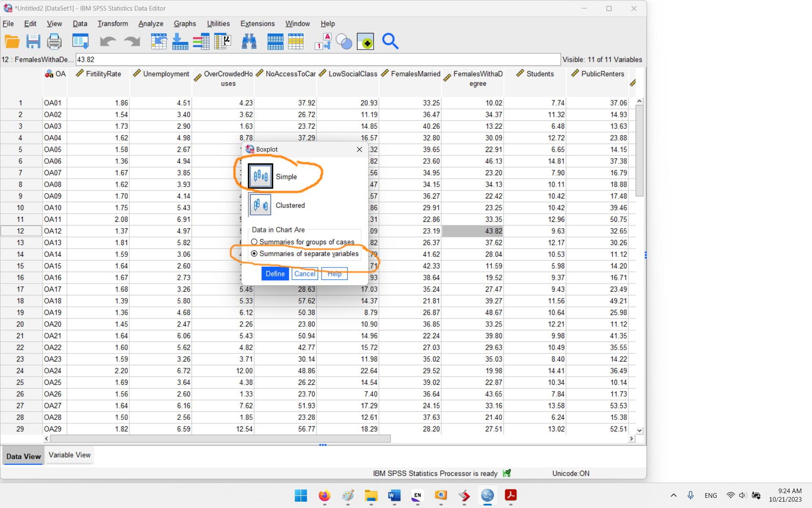Screen dimensions: 812x508
Task: Click the Help button in Boxplot dialog
Action: pyautogui.click(x=334, y=273)
